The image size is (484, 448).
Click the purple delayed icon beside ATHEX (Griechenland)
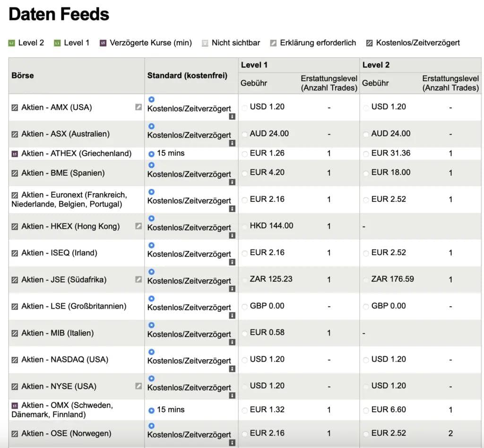[15, 154]
